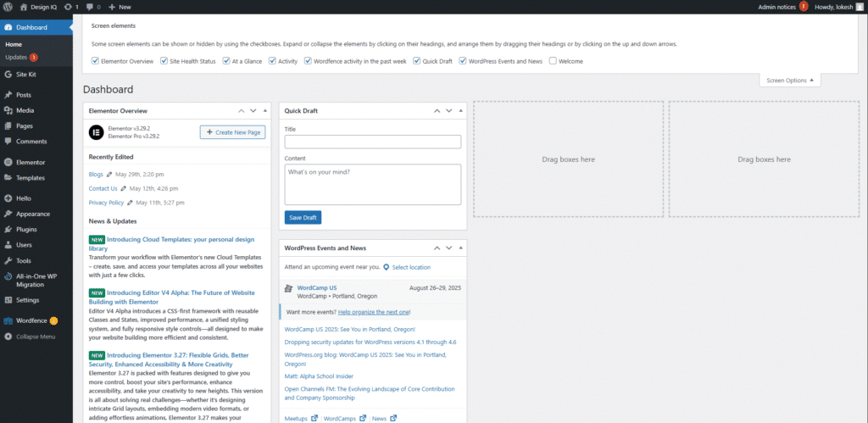Move WordPress Events and News box down
This screenshot has width=868, height=423.
(x=449, y=248)
